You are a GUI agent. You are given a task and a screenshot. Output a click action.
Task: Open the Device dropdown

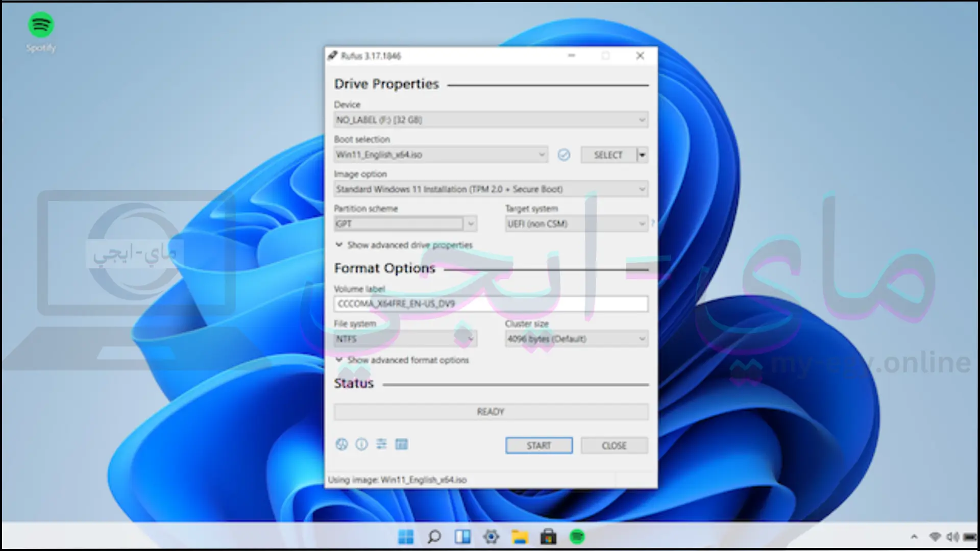(x=491, y=120)
